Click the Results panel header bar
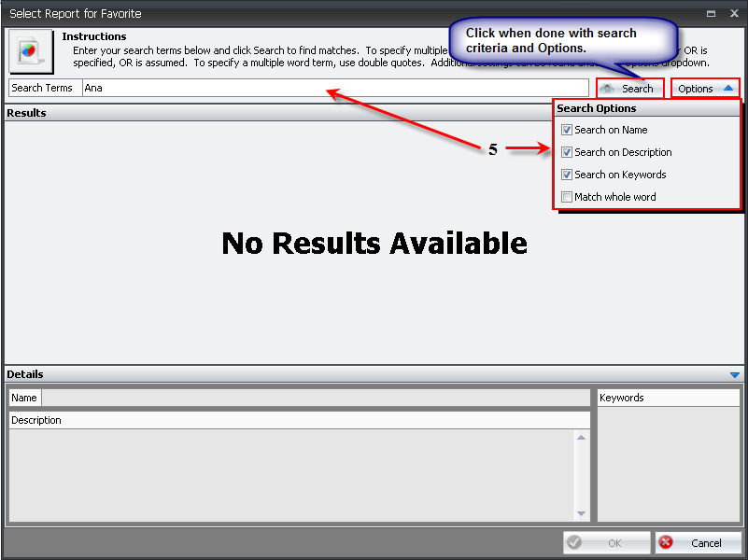 [x=280, y=113]
